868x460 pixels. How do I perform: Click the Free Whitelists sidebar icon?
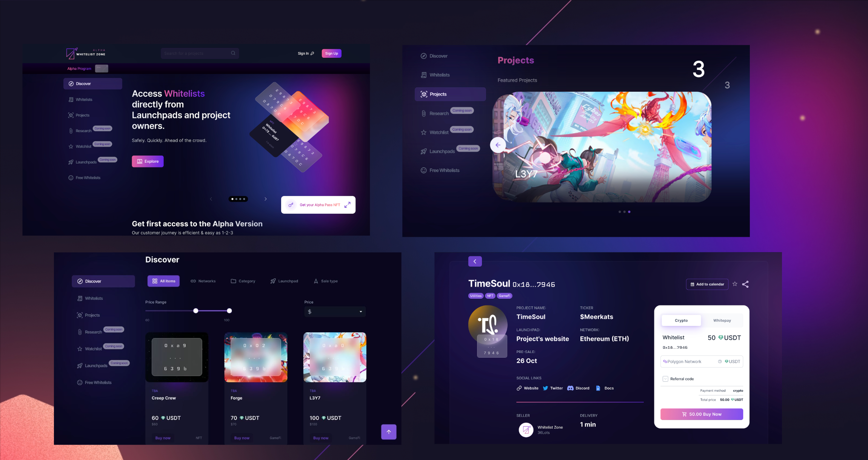(70, 177)
